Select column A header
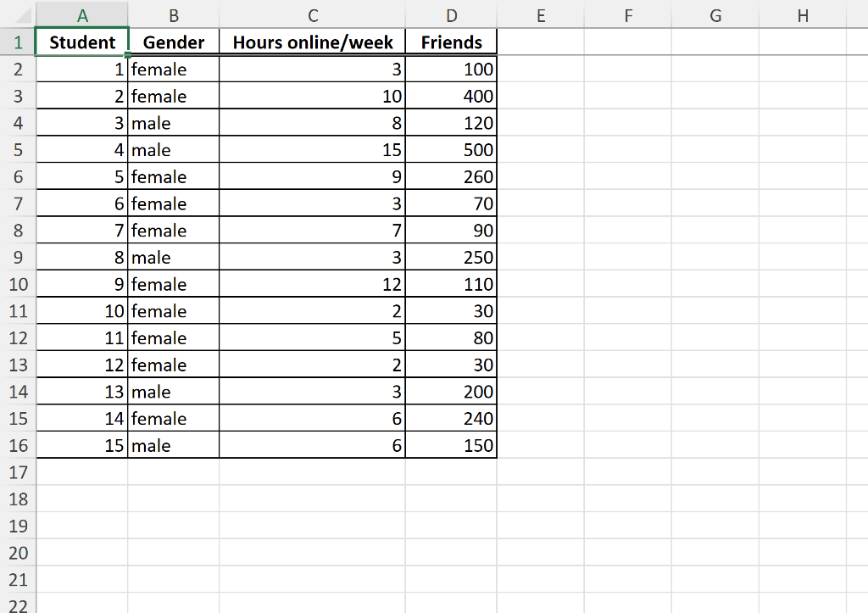 point(82,14)
